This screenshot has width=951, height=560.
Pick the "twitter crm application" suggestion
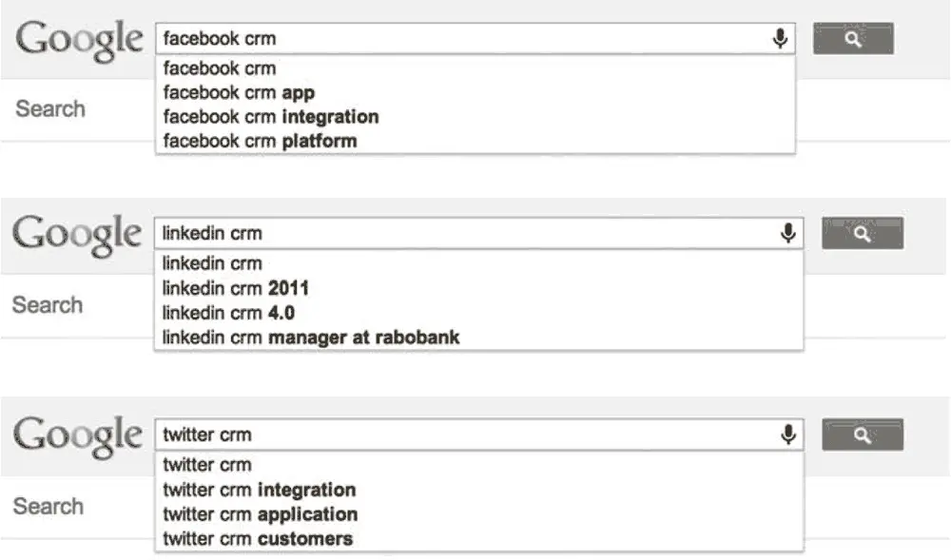click(x=478, y=514)
